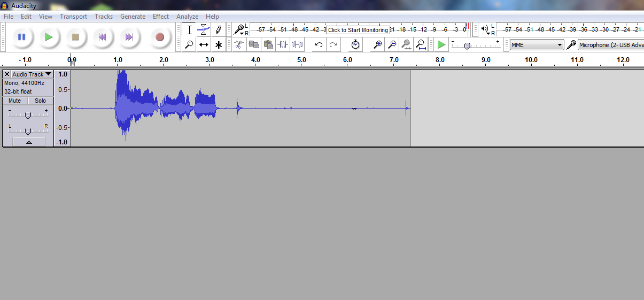Click the timeline ruler at 10.0 seconds
This screenshot has height=300, width=644.
click(531, 60)
